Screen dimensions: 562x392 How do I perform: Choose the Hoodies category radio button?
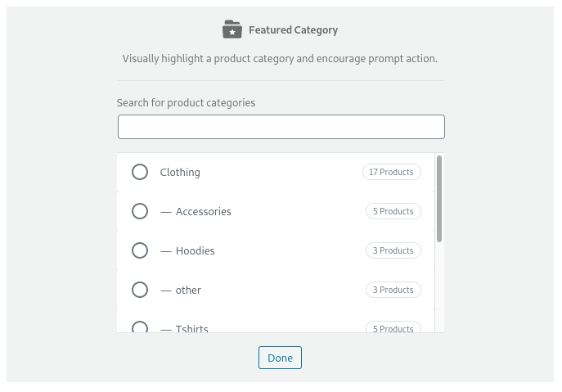[140, 250]
